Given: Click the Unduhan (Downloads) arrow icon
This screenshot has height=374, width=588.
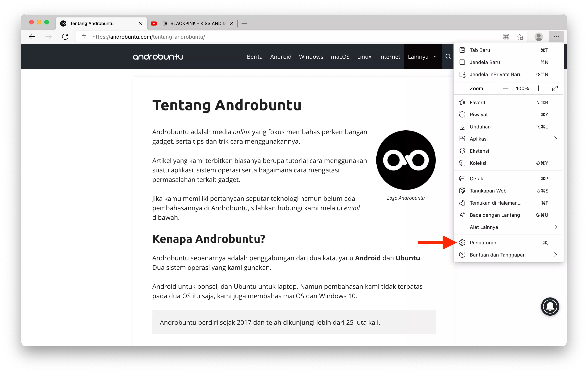Looking at the screenshot, I should tap(462, 126).
